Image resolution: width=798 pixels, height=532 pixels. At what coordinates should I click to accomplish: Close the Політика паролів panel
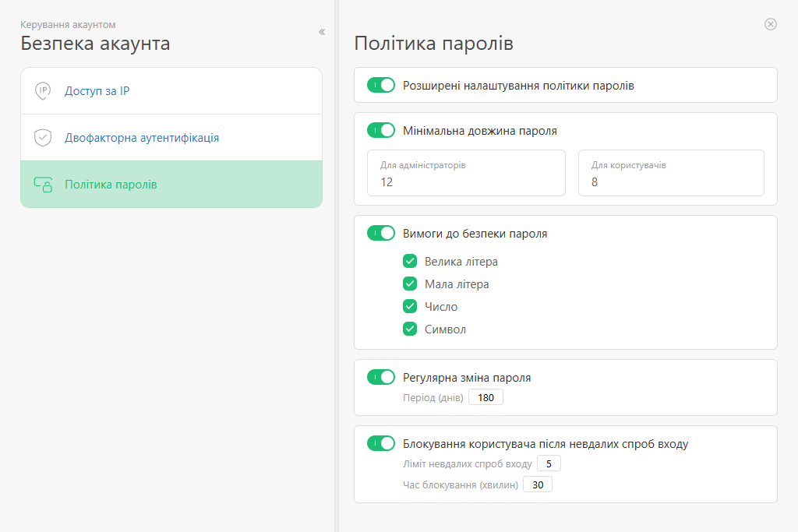click(771, 24)
